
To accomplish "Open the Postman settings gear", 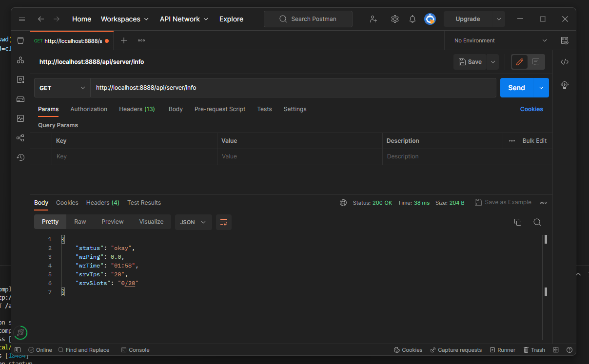I will coord(395,19).
